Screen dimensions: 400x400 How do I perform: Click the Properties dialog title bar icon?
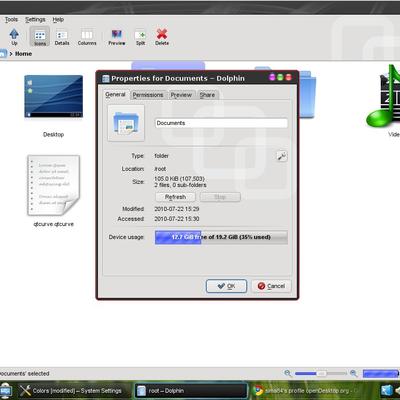(106, 79)
